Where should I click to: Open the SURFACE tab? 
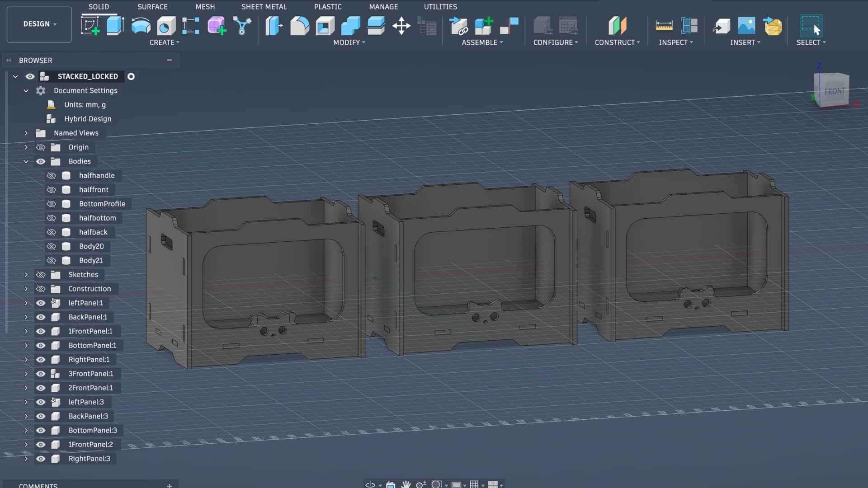[152, 7]
